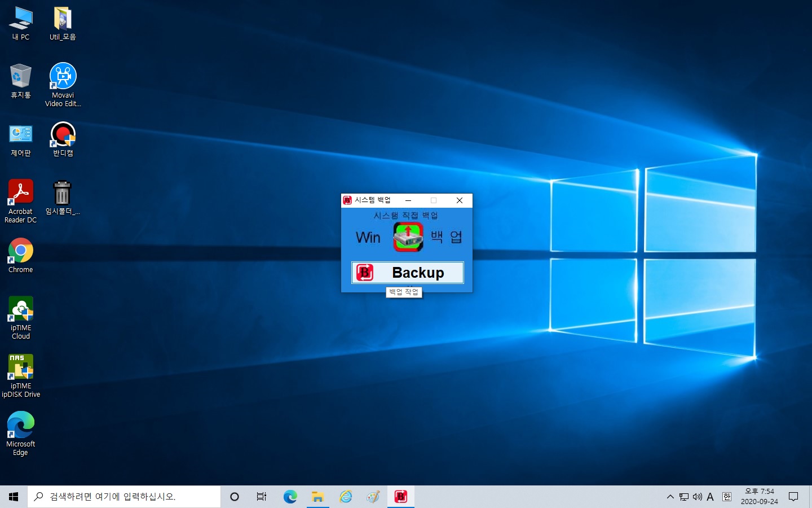Close the 시스템 백업 window
Image resolution: width=812 pixels, height=508 pixels.
click(x=460, y=200)
